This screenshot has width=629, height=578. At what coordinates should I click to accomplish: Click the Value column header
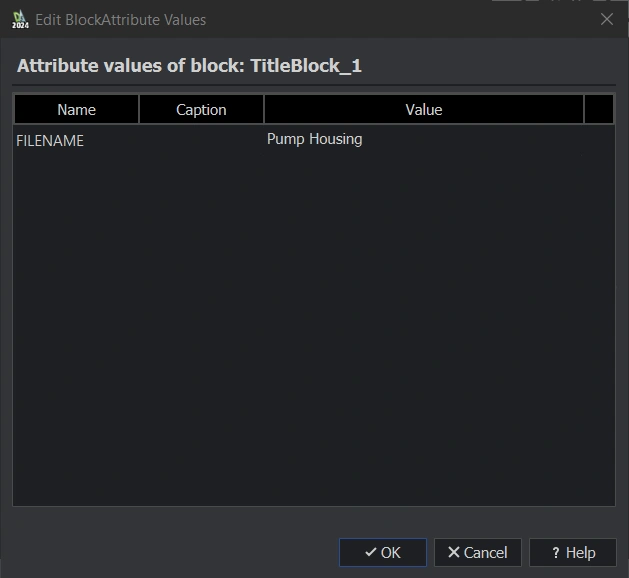coord(423,109)
